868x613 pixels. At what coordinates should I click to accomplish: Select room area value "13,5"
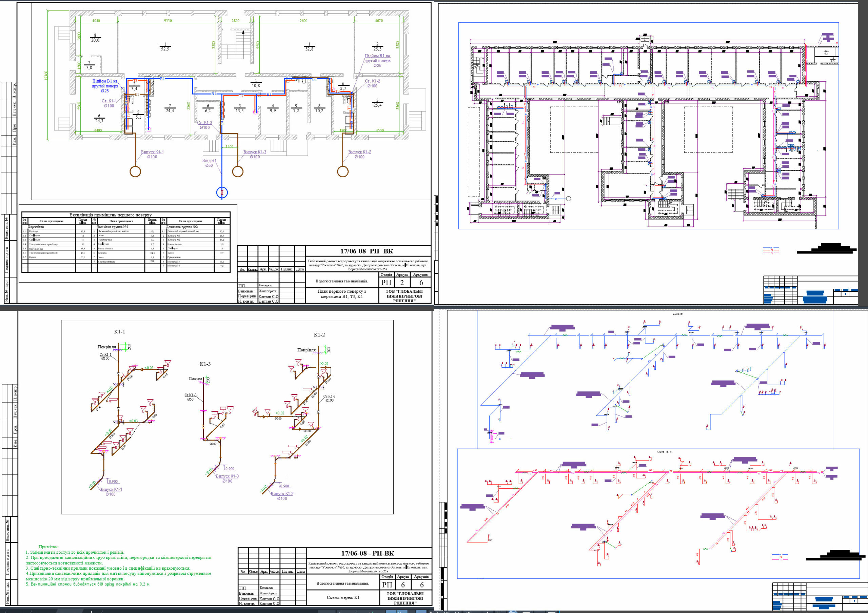pos(239,111)
